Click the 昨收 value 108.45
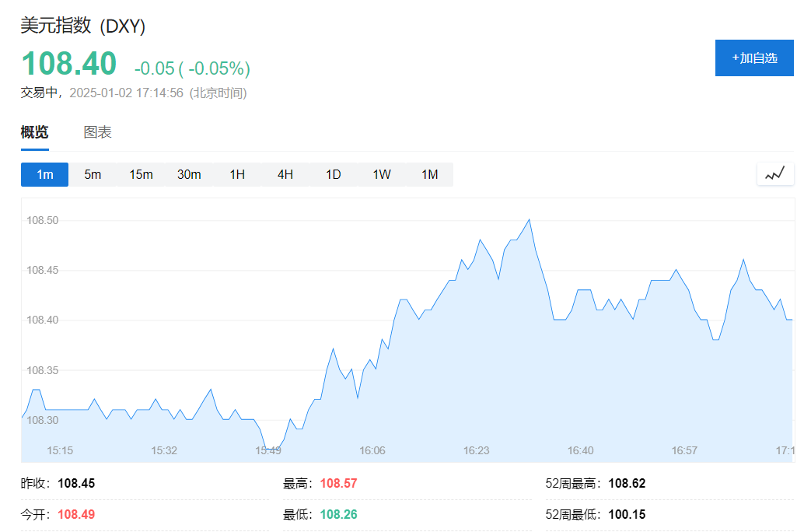The image size is (811, 532). click(78, 482)
